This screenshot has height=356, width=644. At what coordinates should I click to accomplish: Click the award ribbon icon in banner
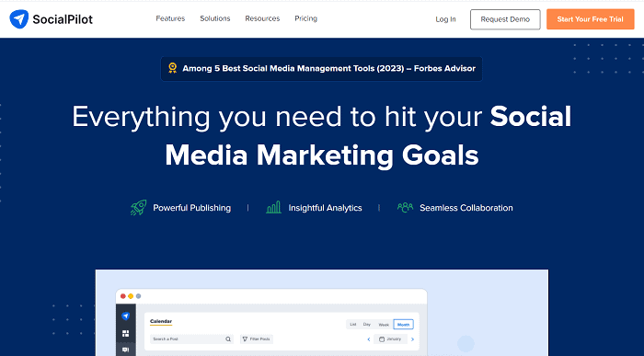tap(173, 68)
